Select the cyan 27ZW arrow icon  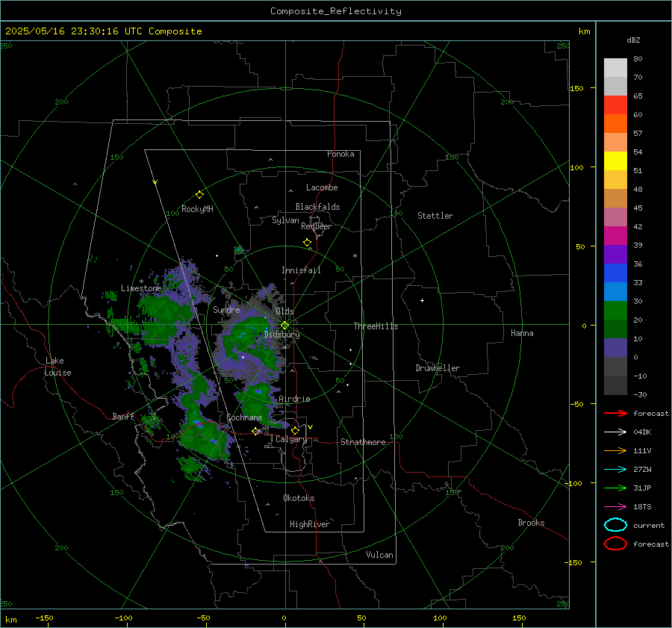click(x=615, y=470)
